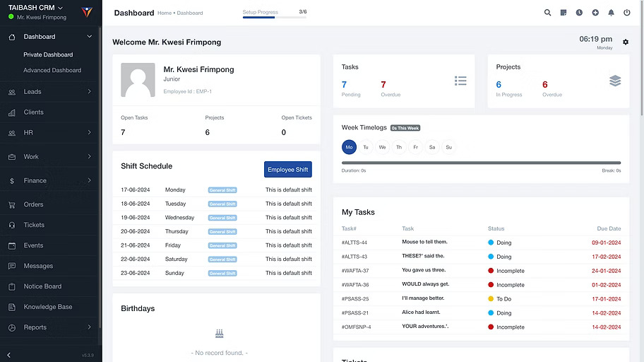Expand the Leads sidebar menu
Image resolution: width=644 pixels, height=362 pixels.
(x=49, y=92)
